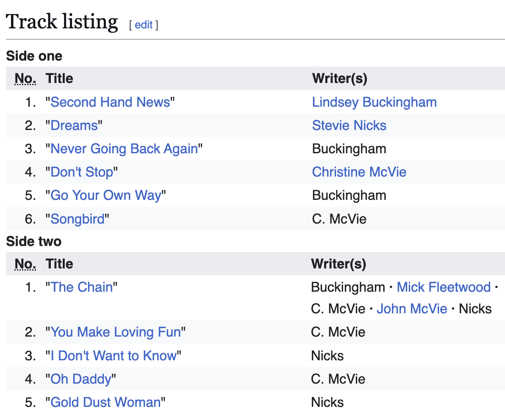Open the "Dreams" song link
The image size is (505, 420).
pos(74,125)
